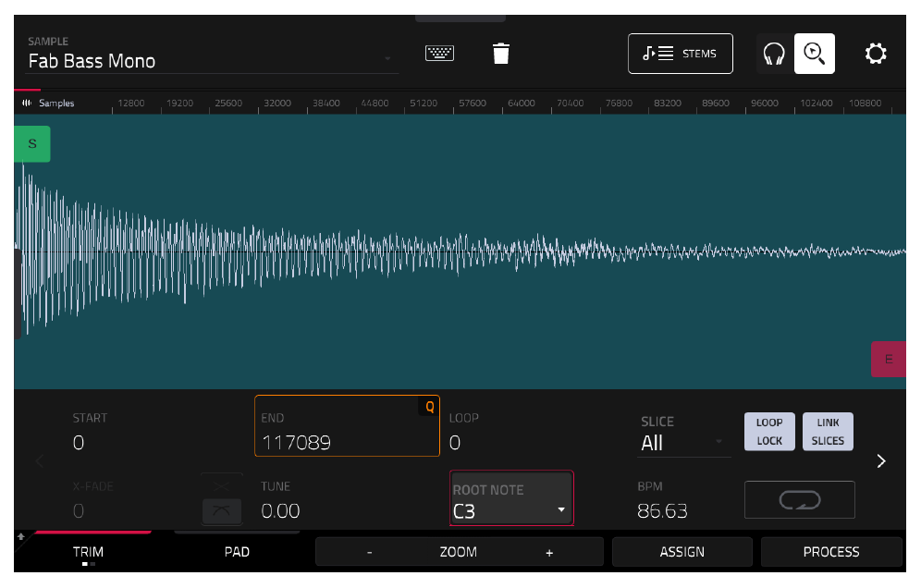Go to next parameter page arrow
921x588 pixels.
point(881,461)
